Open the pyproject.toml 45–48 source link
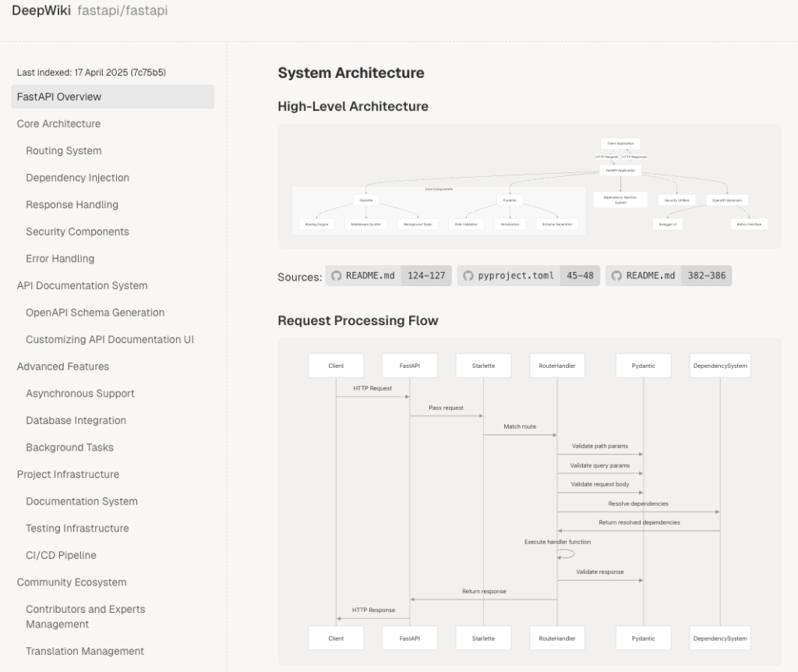Viewport: 798px width, 672px height. (528, 276)
